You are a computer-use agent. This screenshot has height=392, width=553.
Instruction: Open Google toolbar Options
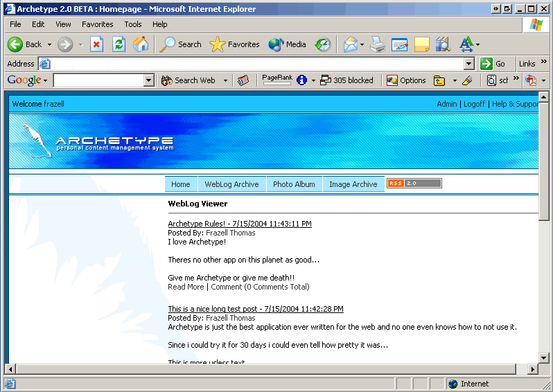[406, 80]
